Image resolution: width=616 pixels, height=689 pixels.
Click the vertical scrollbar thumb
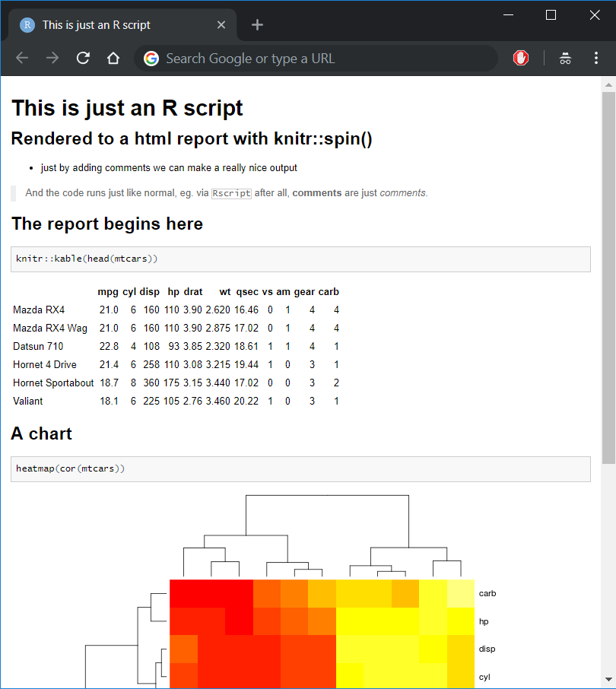pos(608,278)
